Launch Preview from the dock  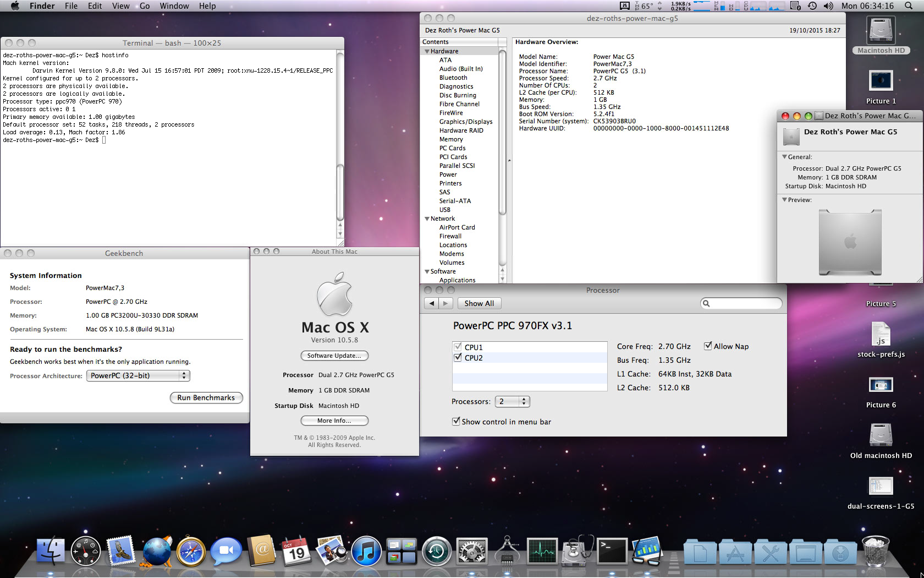tap(332, 551)
